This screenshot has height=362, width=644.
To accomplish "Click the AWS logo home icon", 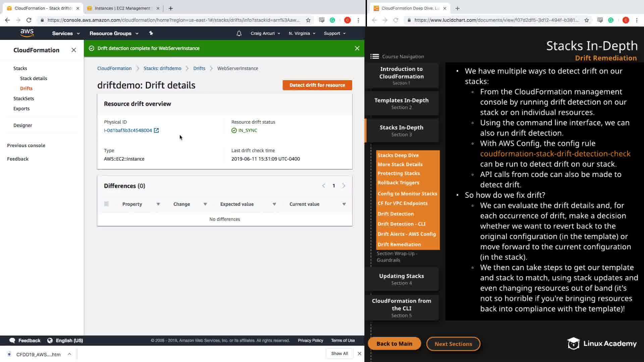I will [x=27, y=33].
